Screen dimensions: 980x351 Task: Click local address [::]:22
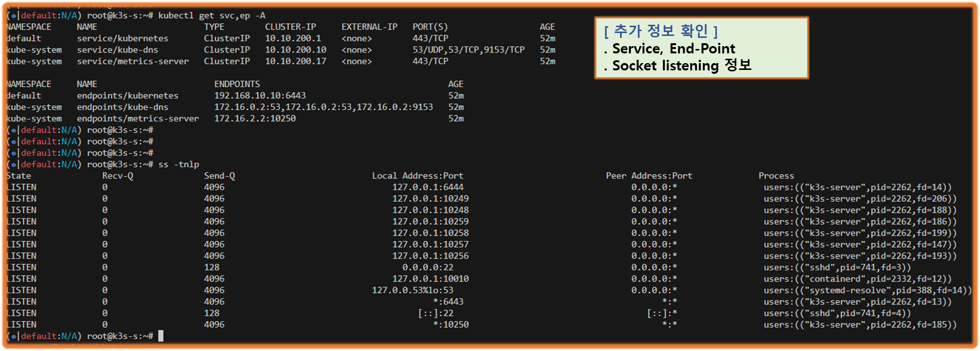436,314
